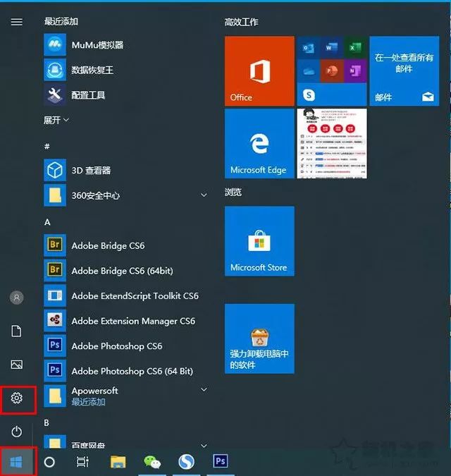Click WeChat icon in taskbar

152,462
